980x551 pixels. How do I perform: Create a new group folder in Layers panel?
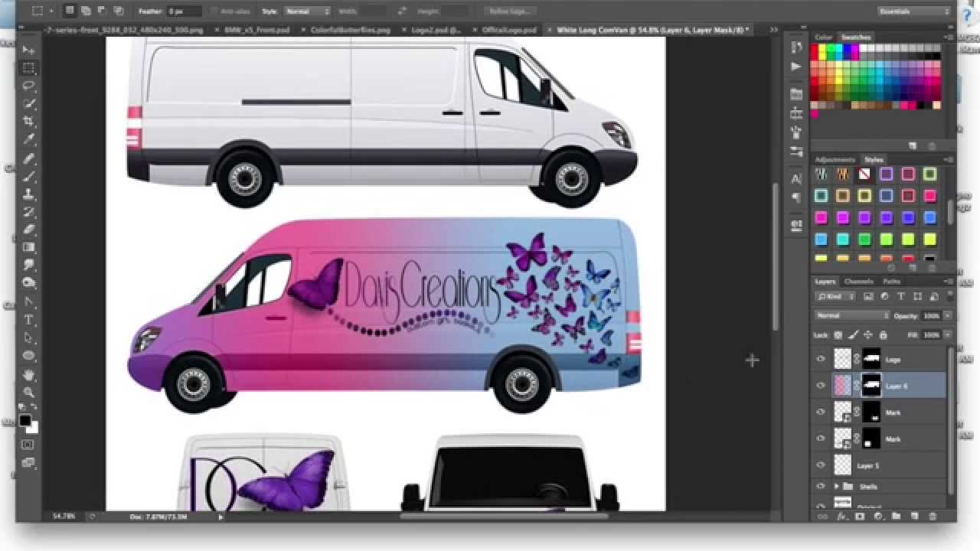pos(896,517)
